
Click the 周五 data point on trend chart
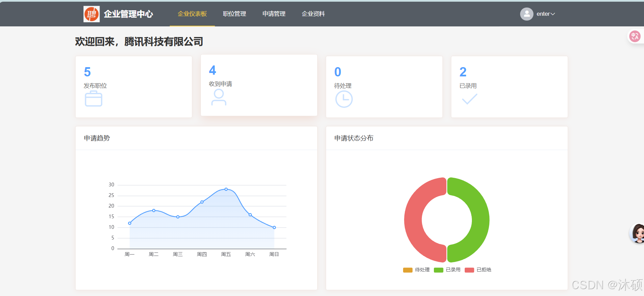pos(226,189)
